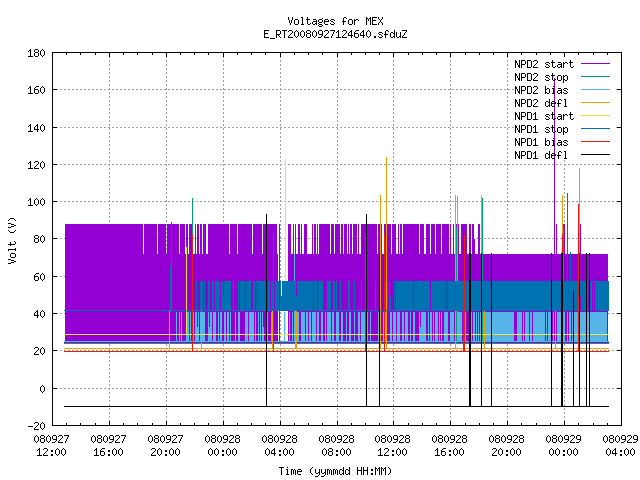This screenshot has height=480, width=640.
Task: Click the 160 tick on the voltage axis
Action: pyautogui.click(x=36, y=90)
